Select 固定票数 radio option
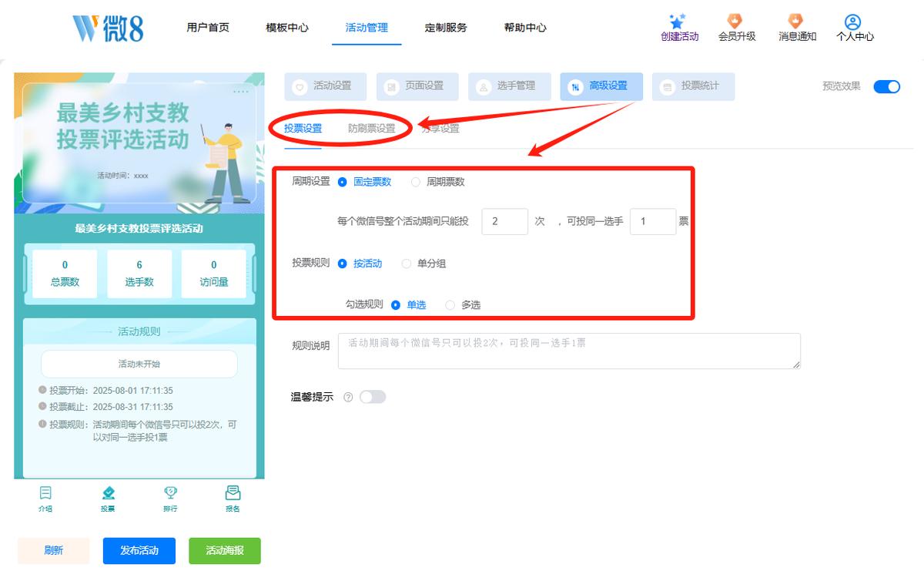Image resolution: width=924 pixels, height=588 pixels. 365,182
